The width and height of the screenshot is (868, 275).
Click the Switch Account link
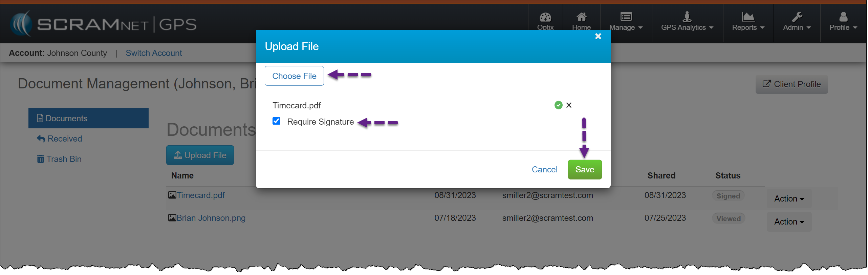coord(154,53)
